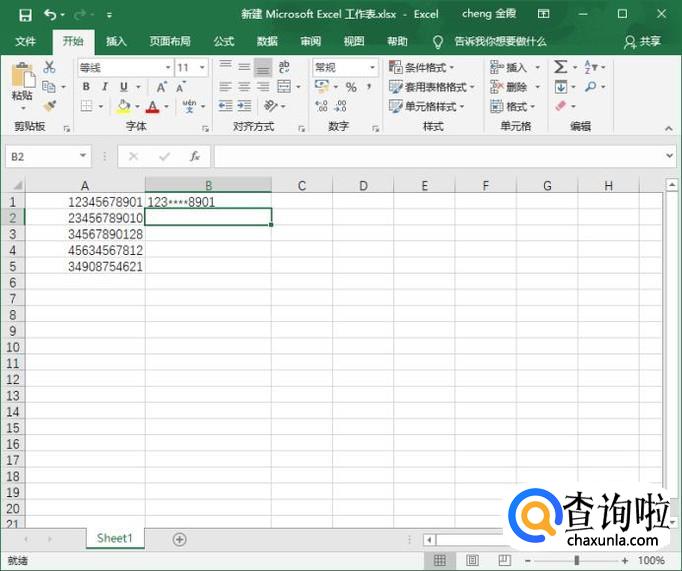The width and height of the screenshot is (682, 571).
Task: Click 告诉我你想要做什么 search box
Action: tap(500, 41)
